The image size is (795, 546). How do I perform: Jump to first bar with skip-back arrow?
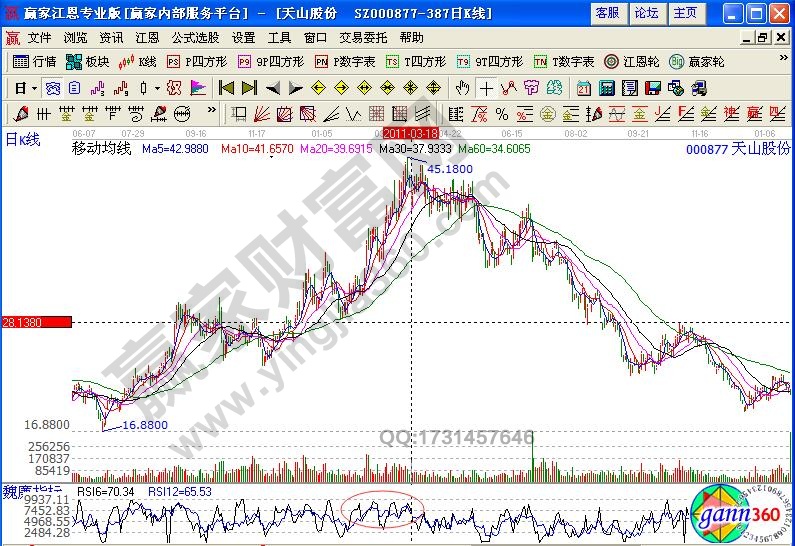coord(227,88)
